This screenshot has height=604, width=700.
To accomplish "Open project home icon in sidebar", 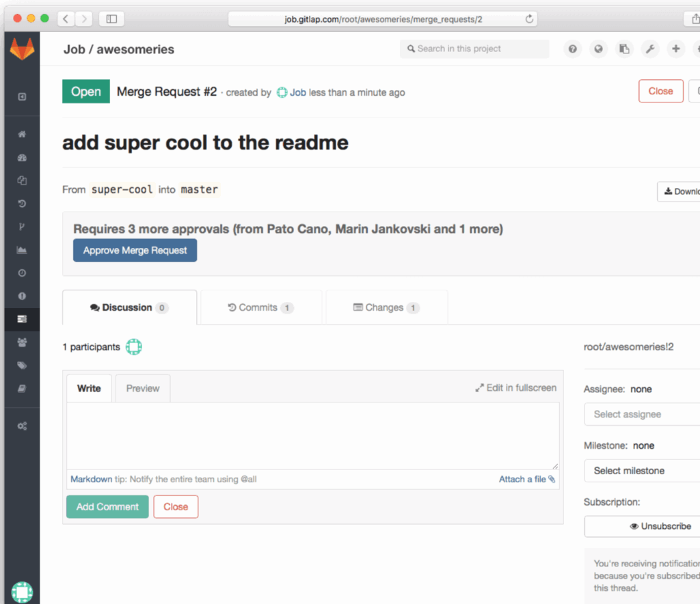I will 22,135.
